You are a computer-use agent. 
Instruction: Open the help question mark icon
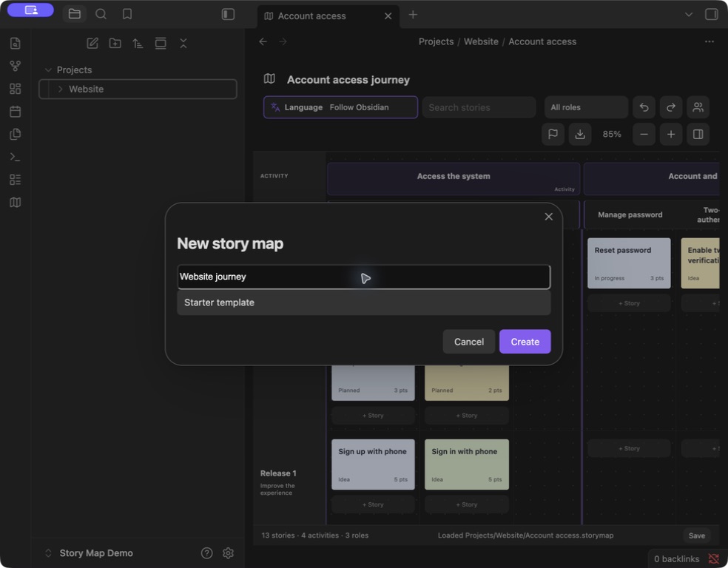[206, 553]
